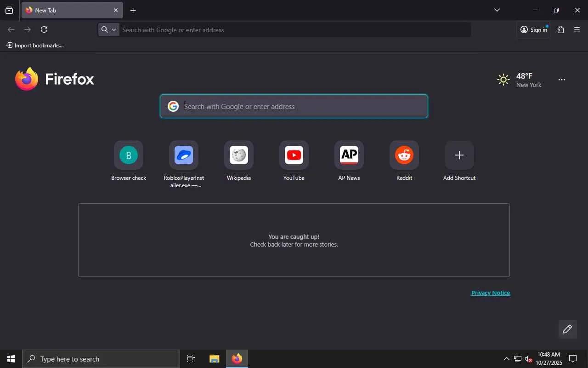Go forward one page
588x368 pixels.
click(28, 30)
